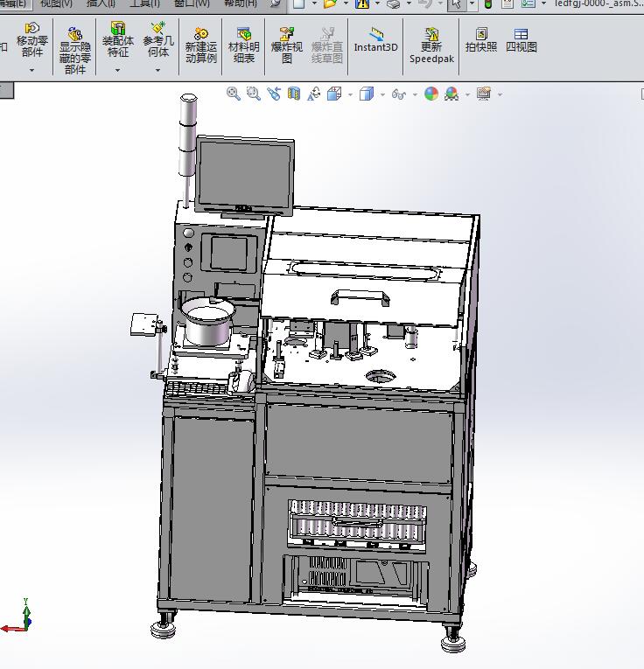The width and height of the screenshot is (644, 669).
Task: Click the ledfgj-0000-_asm document title
Action: click(x=598, y=3)
